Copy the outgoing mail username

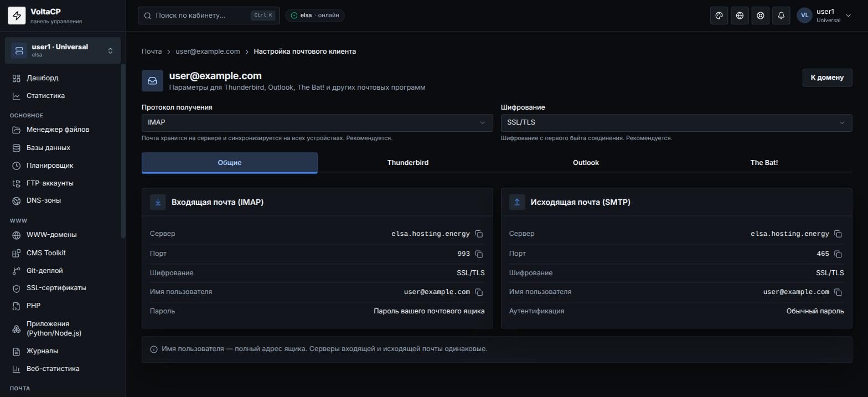(838, 292)
